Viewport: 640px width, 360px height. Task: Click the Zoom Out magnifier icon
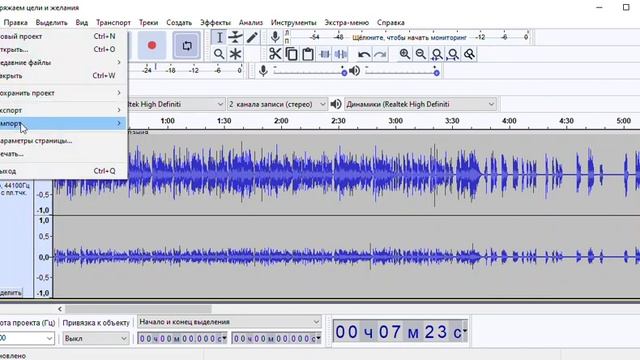[421, 54]
